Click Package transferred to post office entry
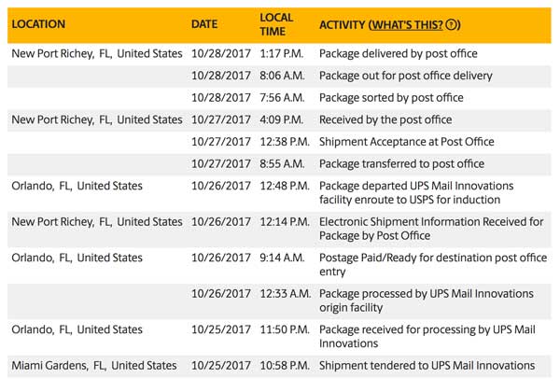The image size is (560, 392). (401, 164)
